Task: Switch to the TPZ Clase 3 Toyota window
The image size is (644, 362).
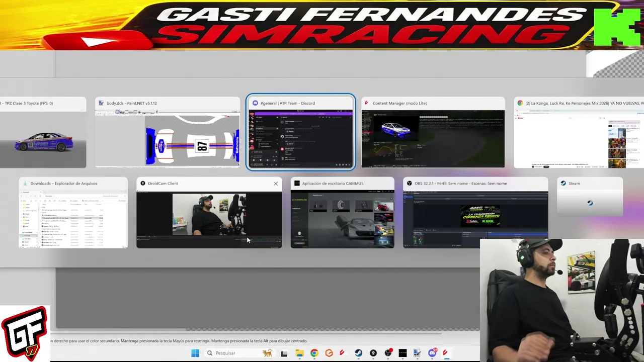Action: pyautogui.click(x=43, y=133)
